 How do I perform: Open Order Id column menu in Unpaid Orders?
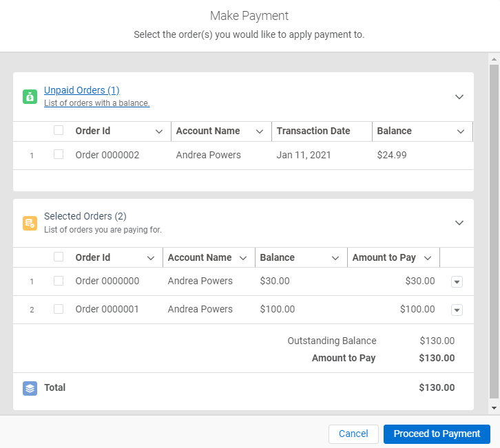tap(159, 131)
